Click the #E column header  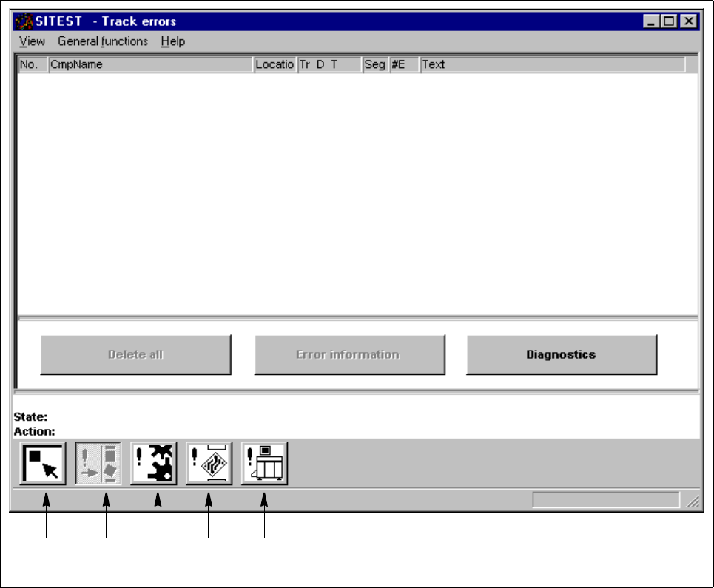pyautogui.click(x=405, y=64)
